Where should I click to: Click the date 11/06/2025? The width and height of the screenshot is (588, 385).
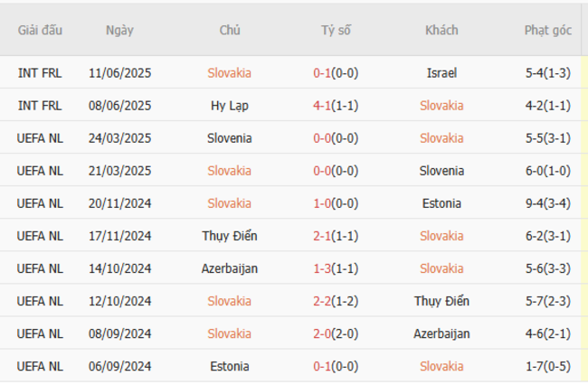coord(120,73)
